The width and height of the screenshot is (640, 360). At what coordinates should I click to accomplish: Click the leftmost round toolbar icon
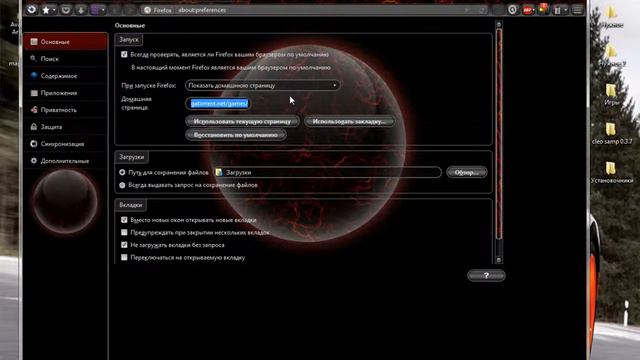pyautogui.click(x=31, y=9)
